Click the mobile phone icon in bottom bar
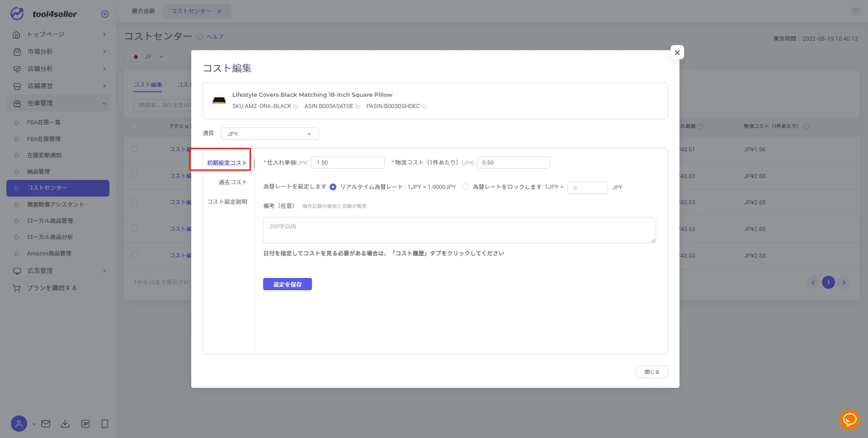This screenshot has height=438, width=868. [105, 424]
